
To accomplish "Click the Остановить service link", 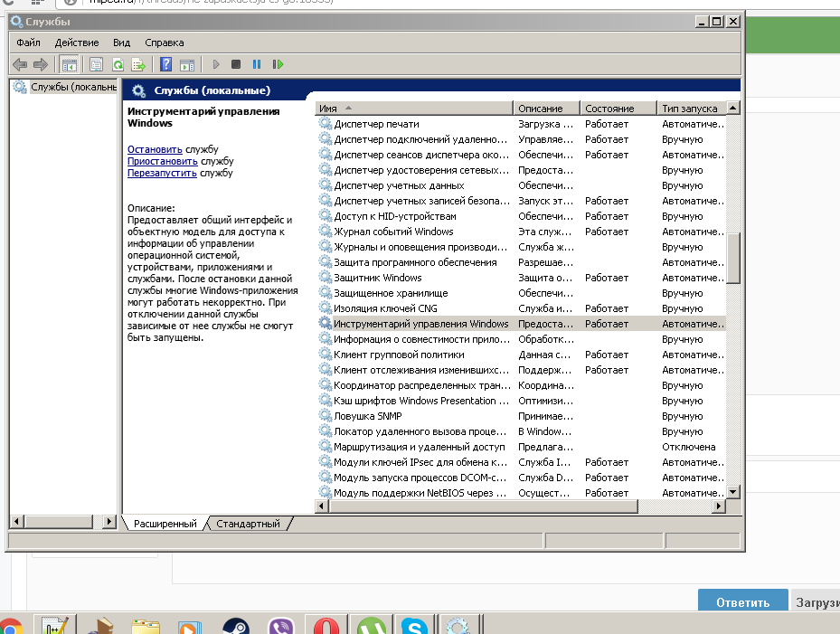I will coord(155,149).
